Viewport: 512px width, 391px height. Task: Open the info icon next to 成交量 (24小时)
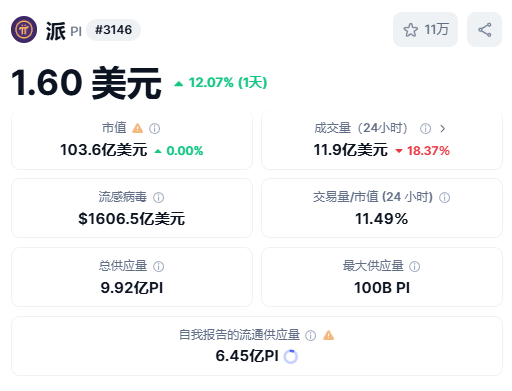[x=425, y=128]
